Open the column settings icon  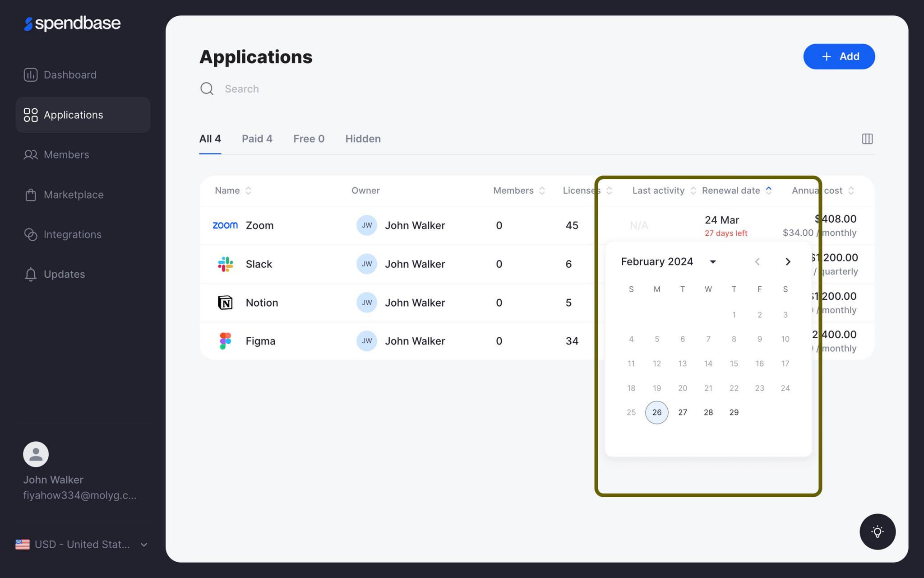pyautogui.click(x=867, y=139)
